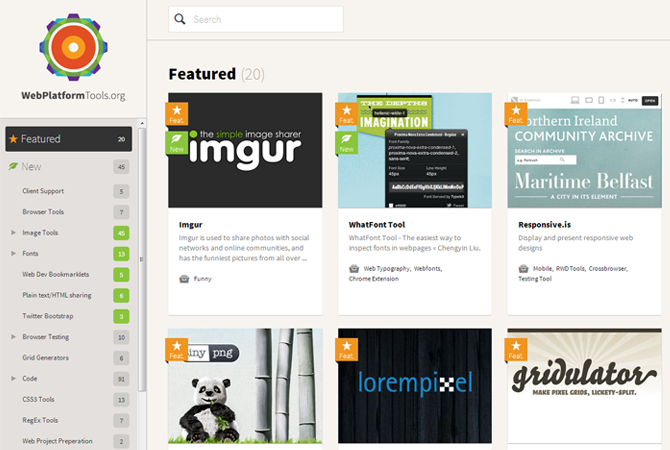Click tag box icon on Responsive.is card

click(523, 268)
